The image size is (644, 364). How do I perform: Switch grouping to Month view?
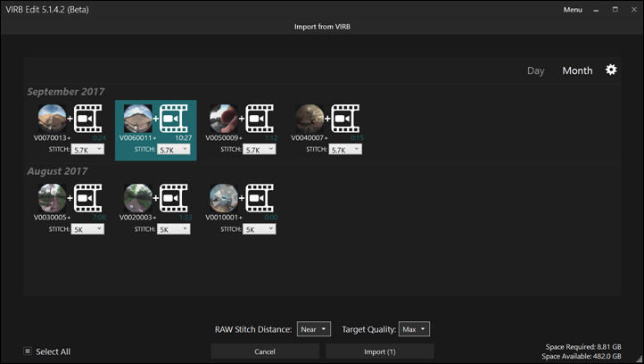coord(577,70)
